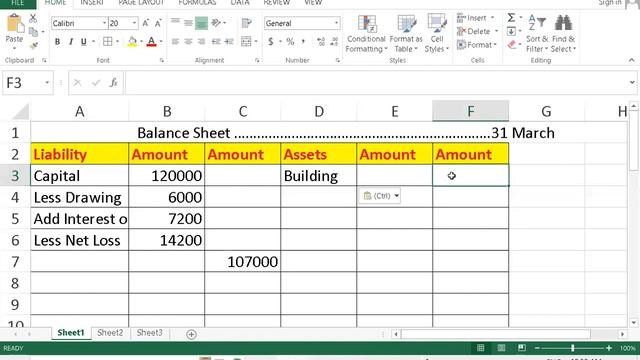The image size is (640, 360).
Task: Click into the formula bar
Action: 376,83
